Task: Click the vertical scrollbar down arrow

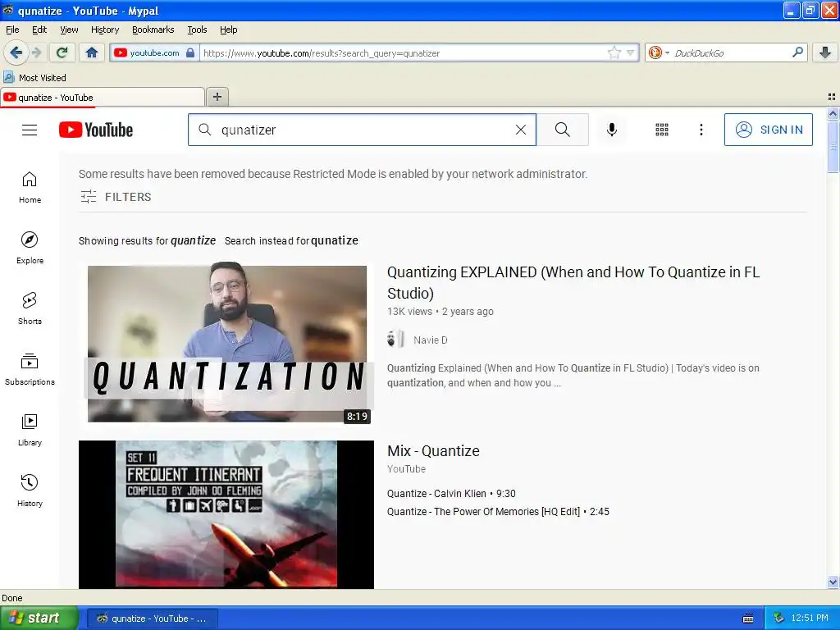Action: click(x=833, y=582)
